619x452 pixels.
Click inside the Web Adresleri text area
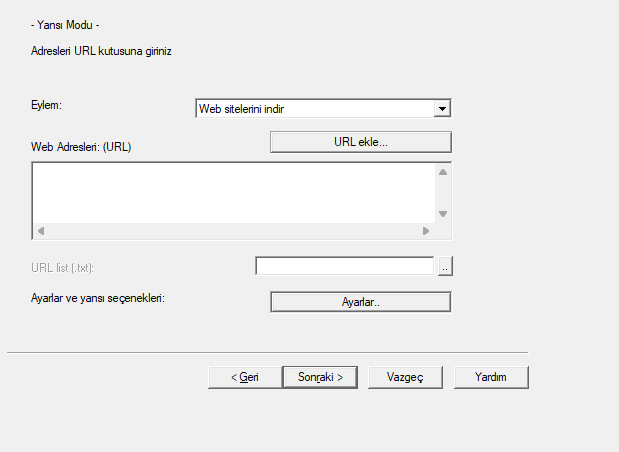(x=232, y=191)
